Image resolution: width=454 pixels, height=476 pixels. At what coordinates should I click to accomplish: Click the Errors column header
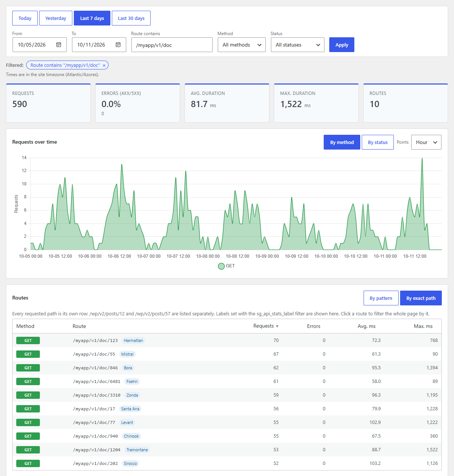(x=314, y=326)
